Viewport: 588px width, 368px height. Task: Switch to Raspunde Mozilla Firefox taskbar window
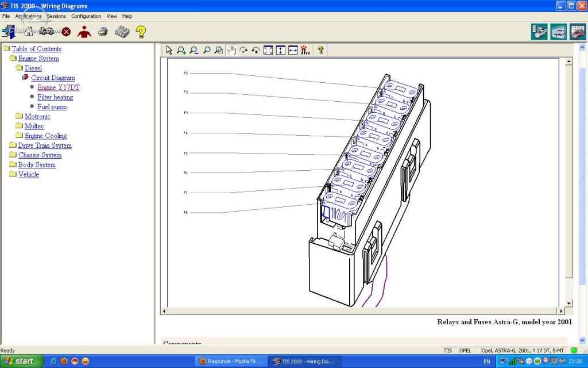[231, 361]
